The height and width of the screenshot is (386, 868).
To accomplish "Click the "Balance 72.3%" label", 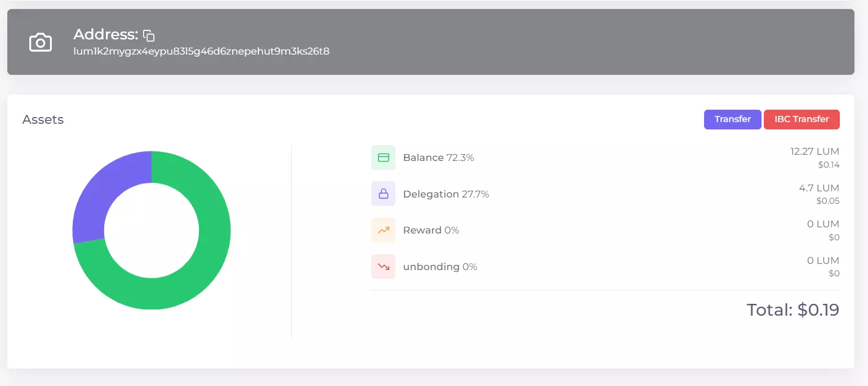I will pyautogui.click(x=438, y=158).
